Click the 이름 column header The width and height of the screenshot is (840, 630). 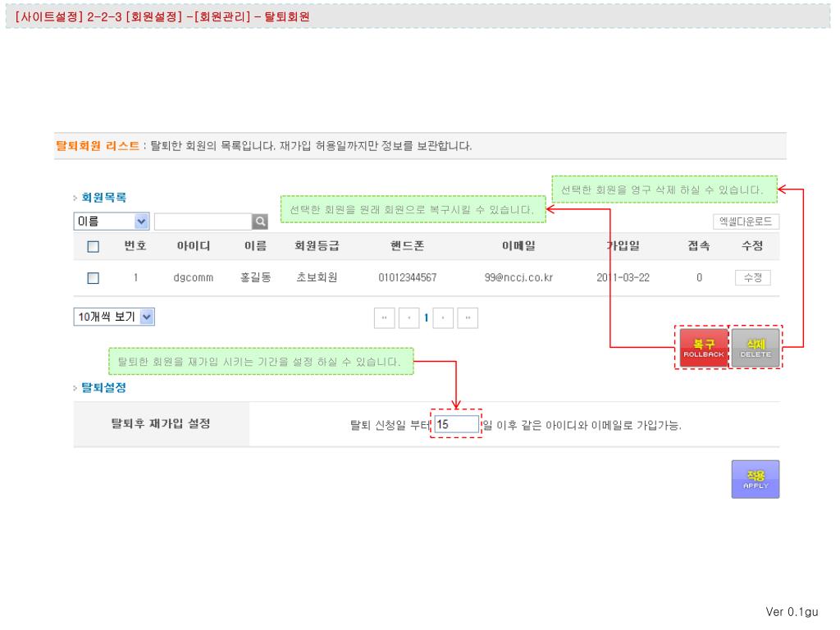(x=256, y=246)
